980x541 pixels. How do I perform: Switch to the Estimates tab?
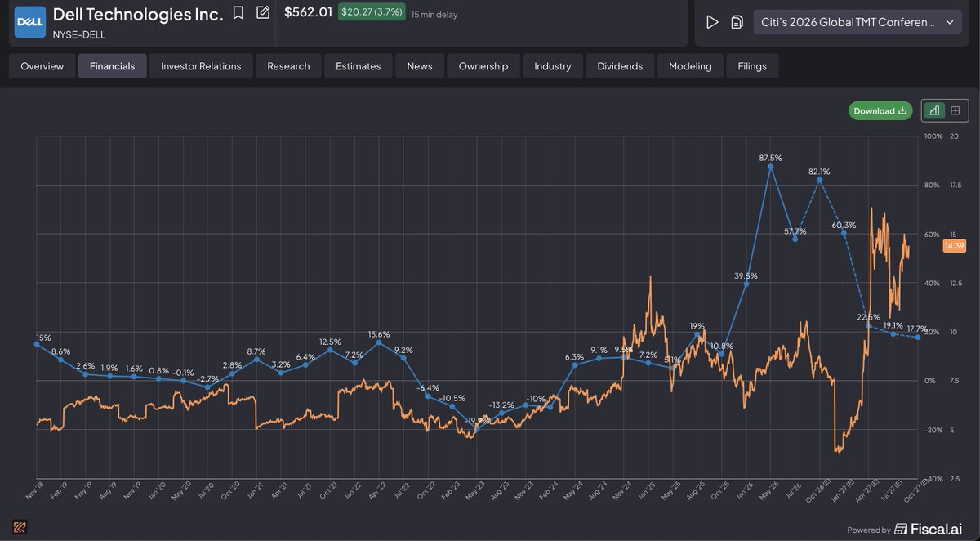tap(359, 66)
